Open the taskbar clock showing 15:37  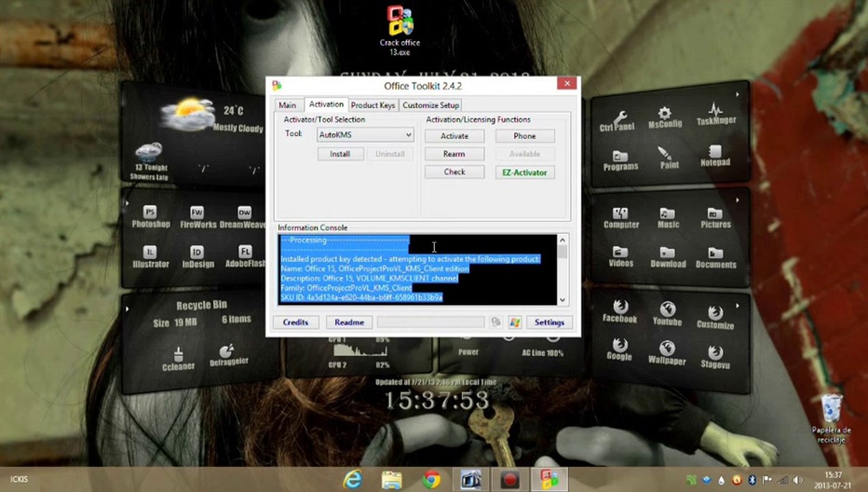pyautogui.click(x=833, y=480)
